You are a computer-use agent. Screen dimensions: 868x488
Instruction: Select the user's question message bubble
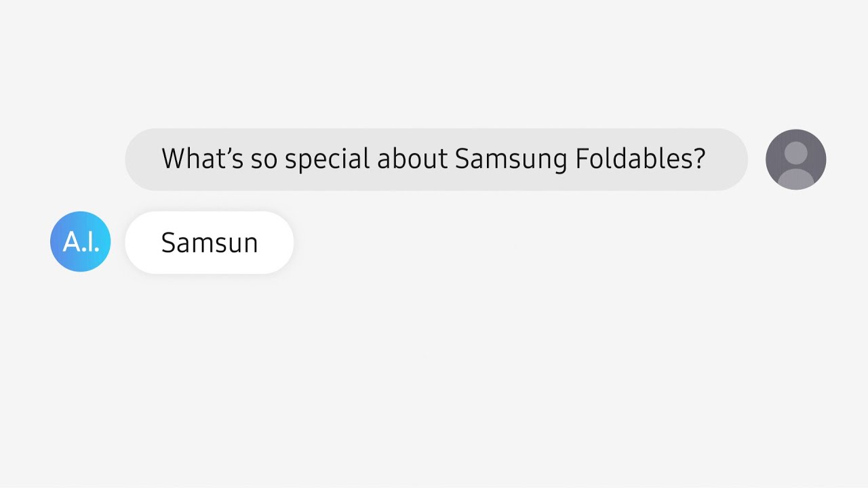(x=436, y=159)
